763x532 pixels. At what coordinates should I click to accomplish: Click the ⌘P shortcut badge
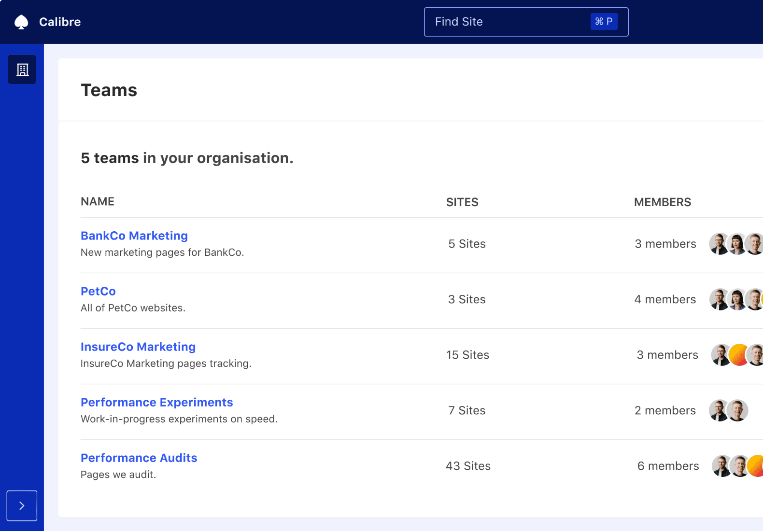click(x=604, y=22)
